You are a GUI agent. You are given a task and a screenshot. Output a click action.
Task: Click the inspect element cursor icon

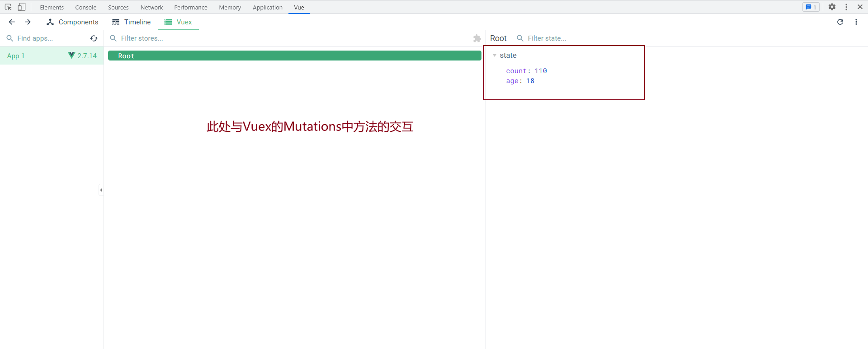[x=8, y=7]
